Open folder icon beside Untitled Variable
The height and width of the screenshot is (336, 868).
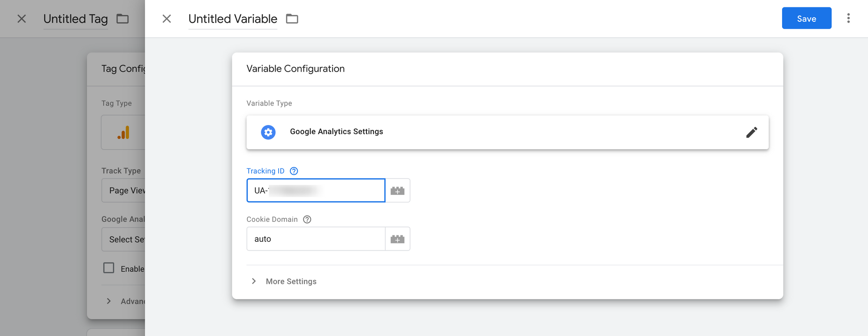coord(292,19)
